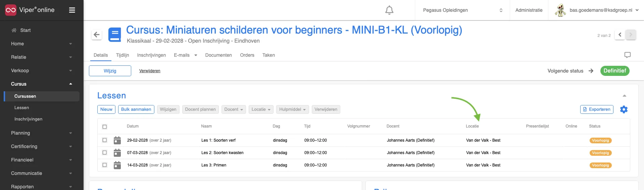The width and height of the screenshot is (644, 190).
Task: Switch to the Inschrijvingen tab
Action: point(151,55)
